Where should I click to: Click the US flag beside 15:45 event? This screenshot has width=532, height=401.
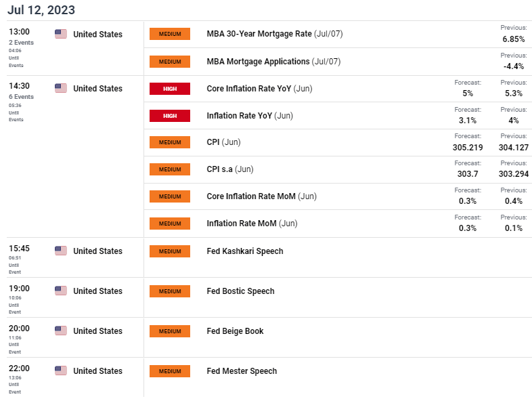(x=61, y=251)
